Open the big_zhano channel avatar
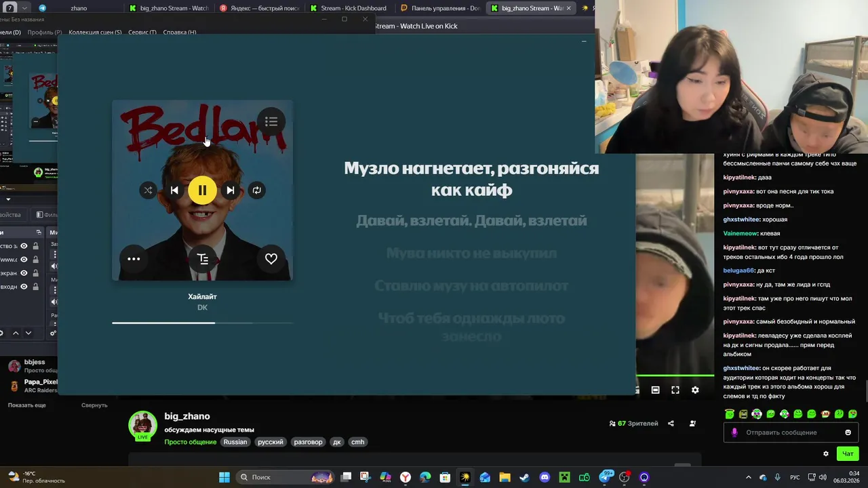The height and width of the screenshot is (488, 868). coord(142,425)
